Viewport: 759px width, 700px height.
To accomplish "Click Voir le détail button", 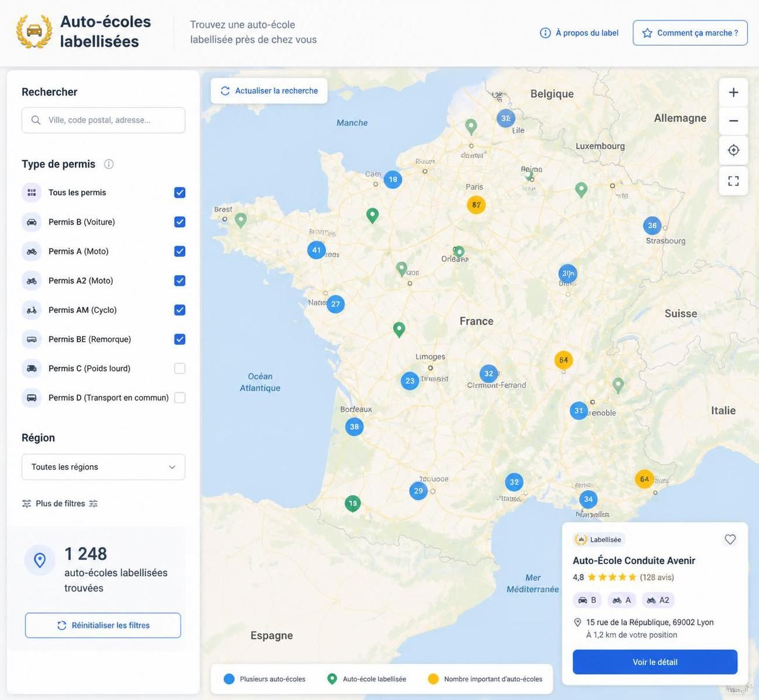I will tap(655, 662).
